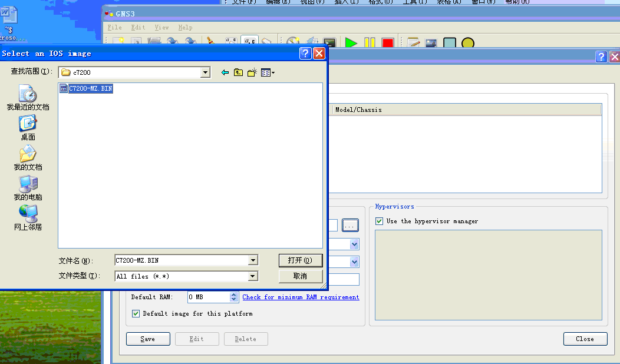Open the view menu icon in file dialog
This screenshot has height=364, width=620.
(x=268, y=72)
